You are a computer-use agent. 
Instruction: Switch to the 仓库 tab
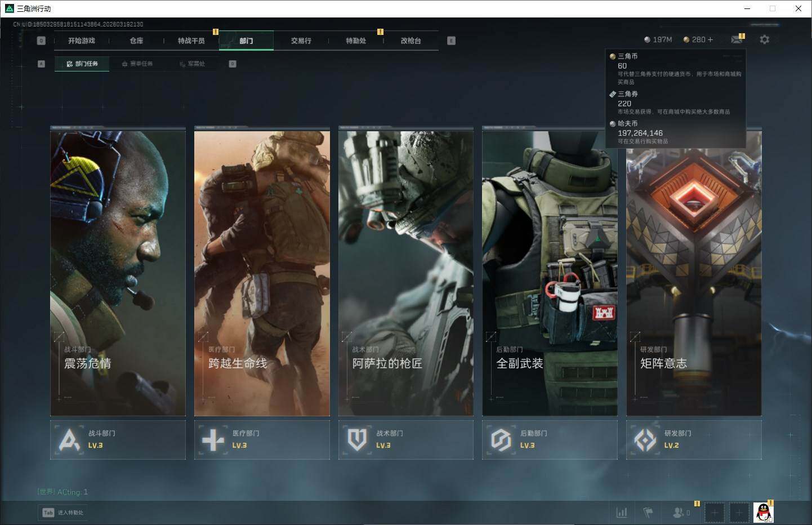136,41
